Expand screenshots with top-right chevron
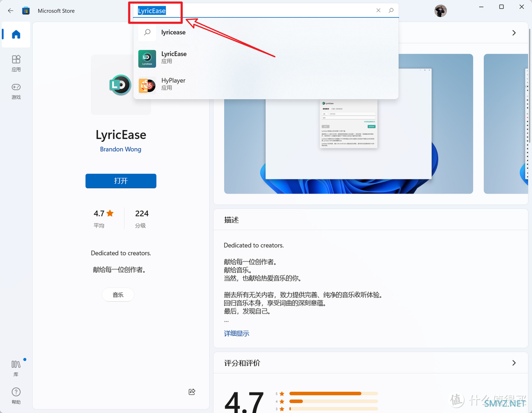This screenshot has height=413, width=532. [514, 32]
